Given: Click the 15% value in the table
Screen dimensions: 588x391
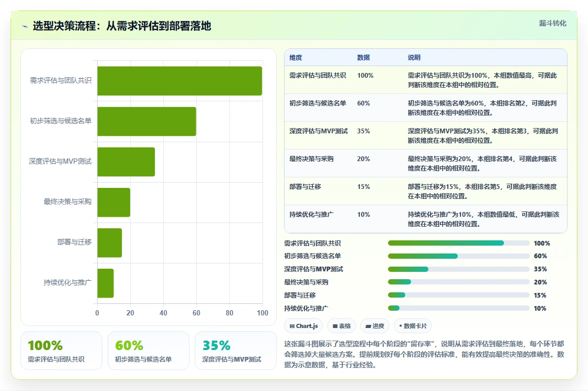Looking at the screenshot, I should tap(363, 186).
